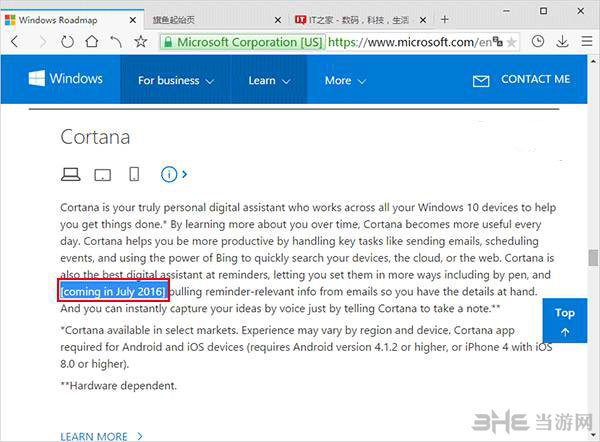Click the undo closed tab arrow icon

116,41
